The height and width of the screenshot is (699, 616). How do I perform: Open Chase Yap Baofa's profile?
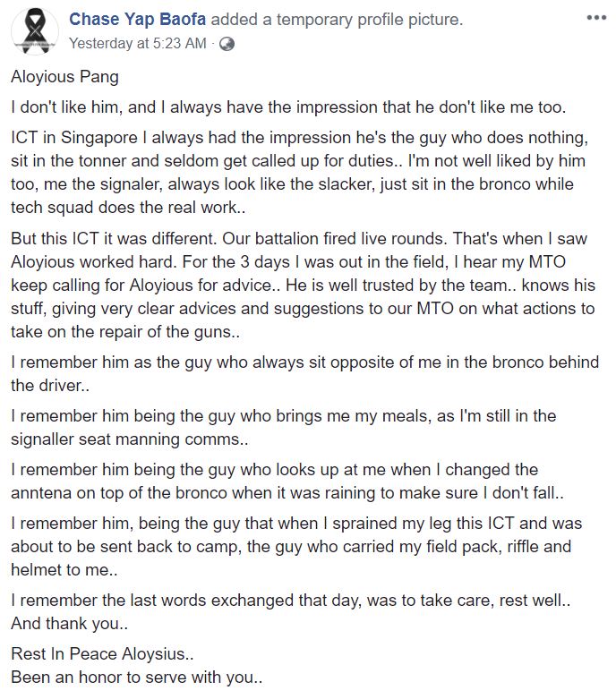(x=137, y=19)
